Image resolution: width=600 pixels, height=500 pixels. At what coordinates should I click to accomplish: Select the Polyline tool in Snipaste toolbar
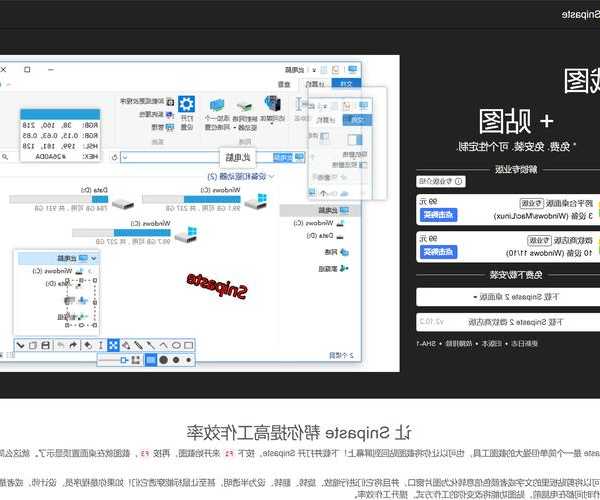click(163, 345)
